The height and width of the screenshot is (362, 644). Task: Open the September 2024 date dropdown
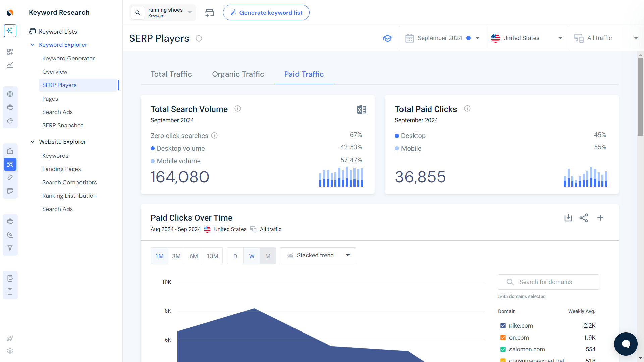point(442,38)
